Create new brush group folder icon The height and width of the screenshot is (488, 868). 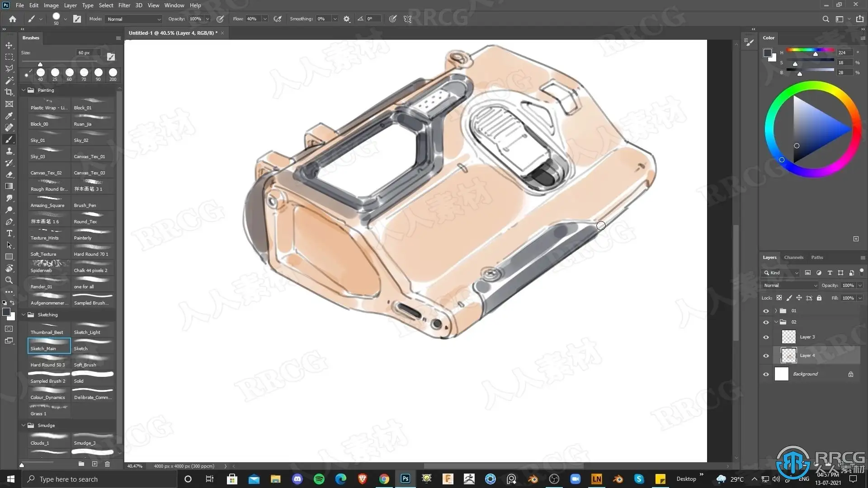click(x=81, y=464)
